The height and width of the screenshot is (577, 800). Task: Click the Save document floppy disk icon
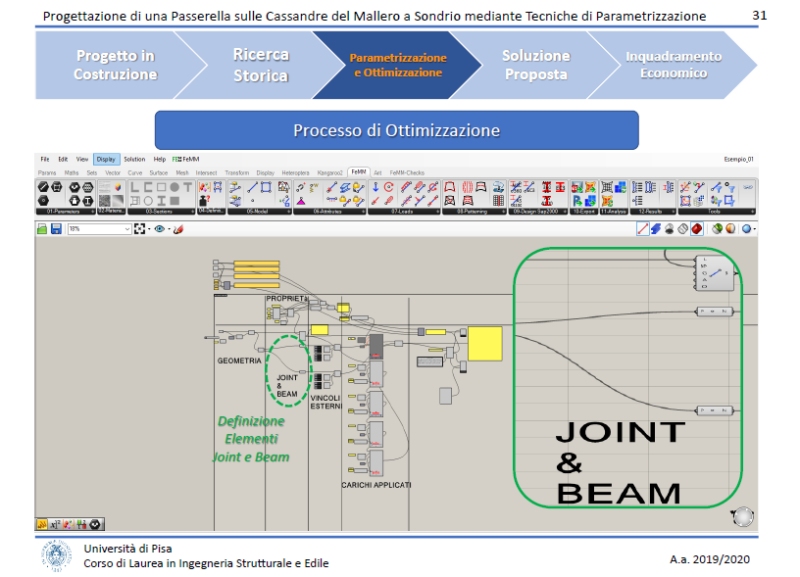57,229
